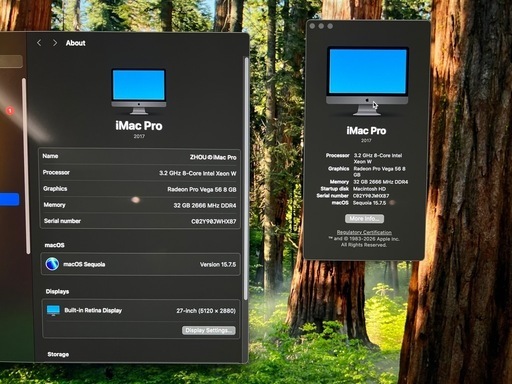Image resolution: width=512 pixels, height=384 pixels.
Task: Click the Version 15.7.5 text
Action: 218,264
